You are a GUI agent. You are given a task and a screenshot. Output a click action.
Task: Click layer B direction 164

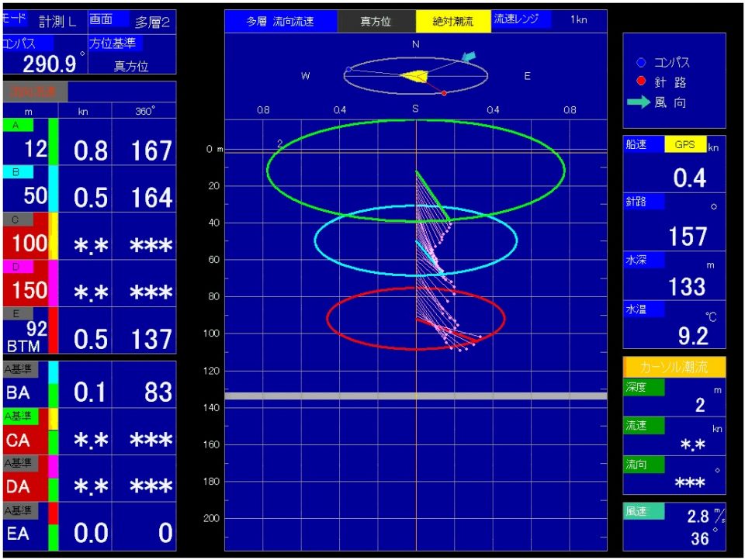[x=151, y=198]
